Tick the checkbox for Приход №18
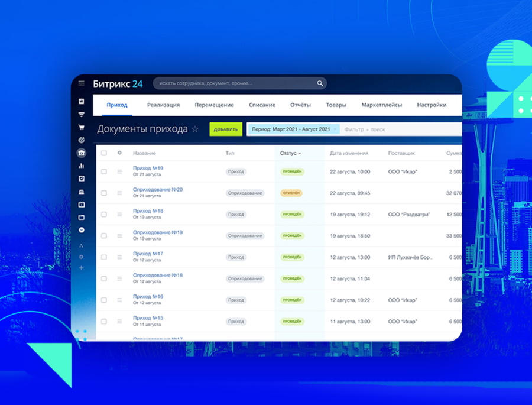532x405 pixels. tap(104, 214)
